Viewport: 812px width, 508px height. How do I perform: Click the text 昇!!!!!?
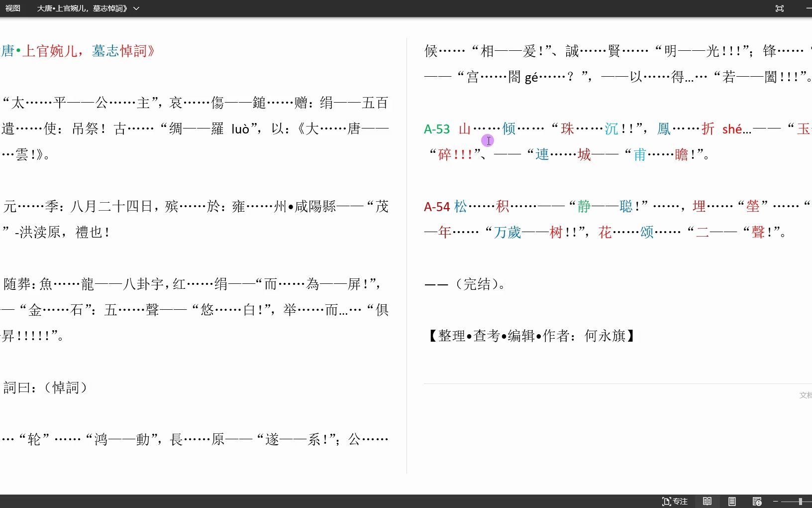click(x=25, y=336)
